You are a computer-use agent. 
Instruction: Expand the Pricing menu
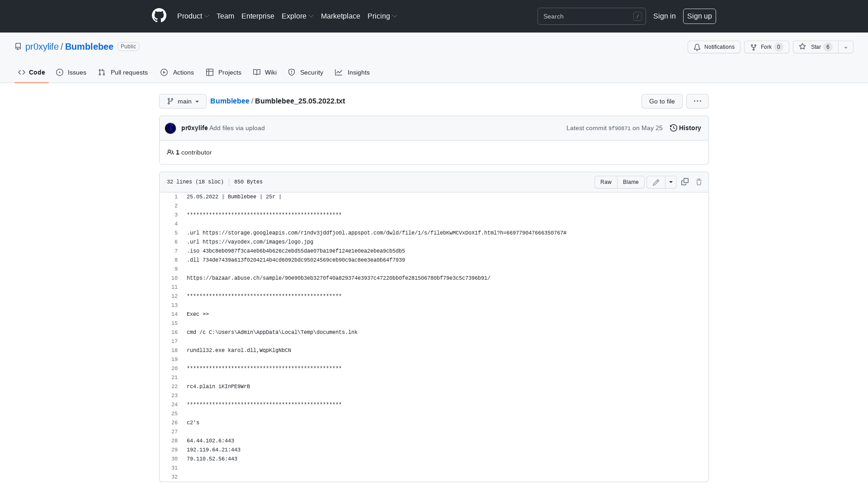(x=382, y=16)
